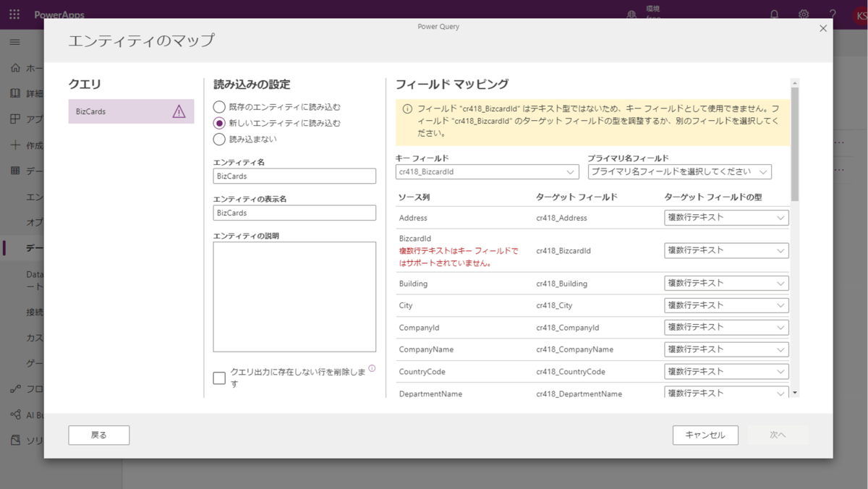Click the hamburger menu icon in left navigation
Screen dimensions: 868x489
[x=14, y=42]
